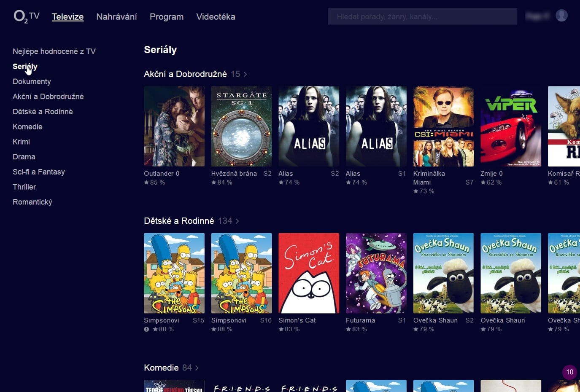Open Dokumenty in the sidebar
Screen dimensions: 580x392
(x=32, y=81)
